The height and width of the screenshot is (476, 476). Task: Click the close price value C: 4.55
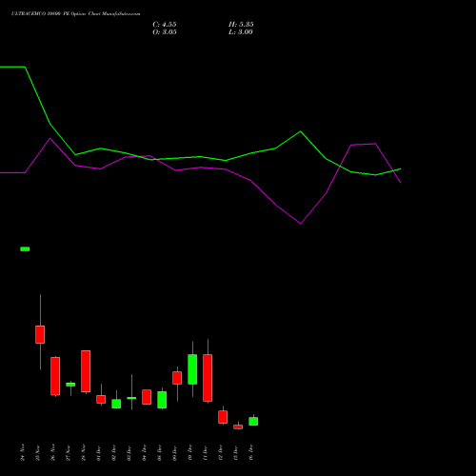pyautogui.click(x=165, y=25)
